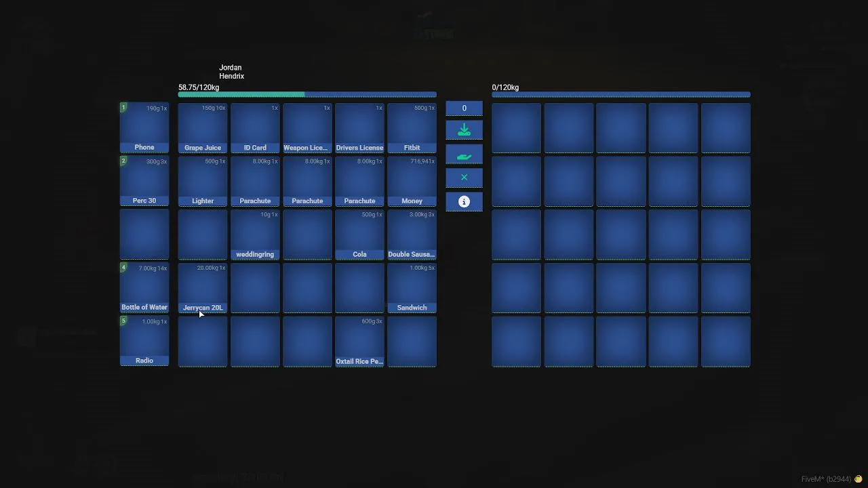
Task: Click the green Use item icon button
Action: (464, 130)
